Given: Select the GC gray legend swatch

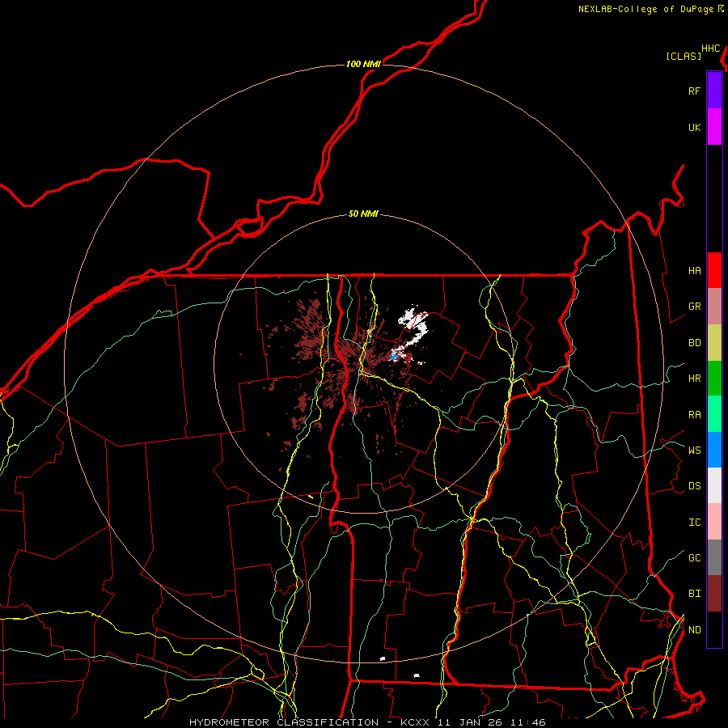Looking at the screenshot, I should point(714,557).
